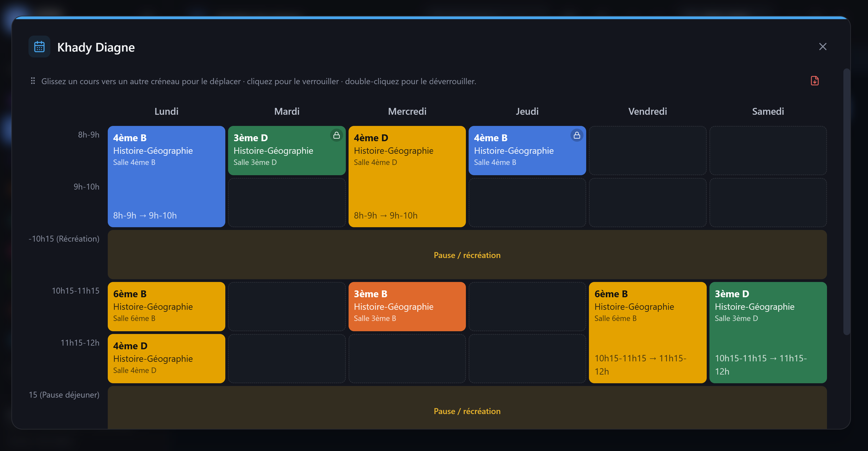Click the Mercredi column header
Viewport: 868px width, 451px height.
407,111
